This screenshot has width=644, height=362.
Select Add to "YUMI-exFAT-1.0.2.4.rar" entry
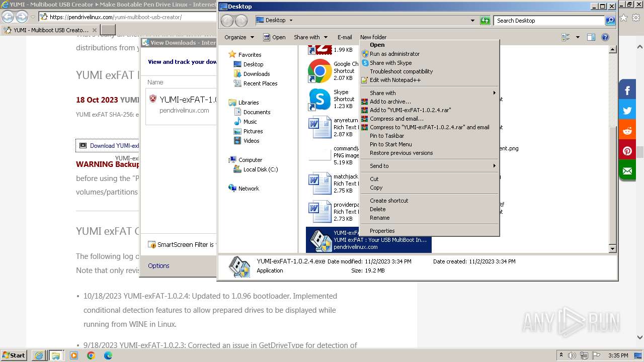[x=430, y=110]
